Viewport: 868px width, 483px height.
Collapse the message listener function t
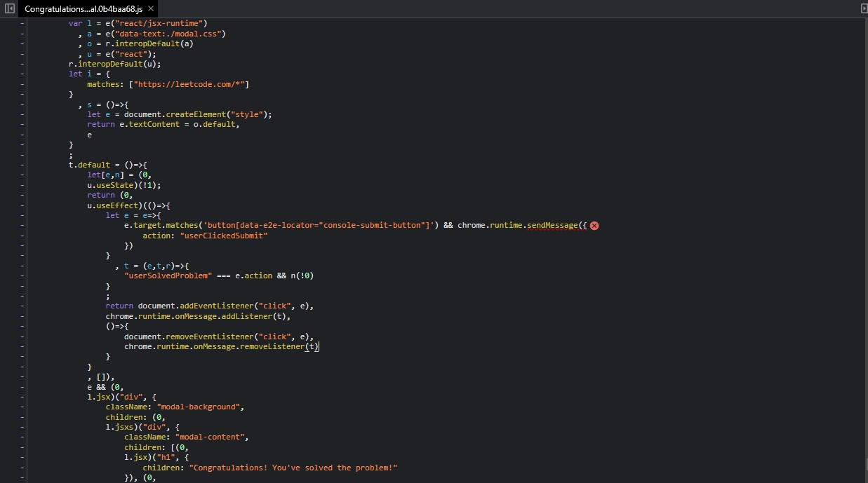pos(22,266)
